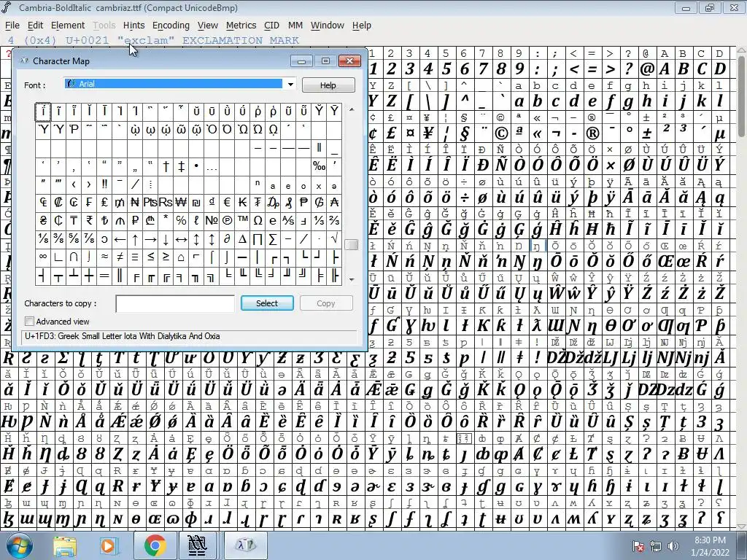Pick the summation ∑ character
Viewport: 747px width, 560px height.
pos(273,239)
